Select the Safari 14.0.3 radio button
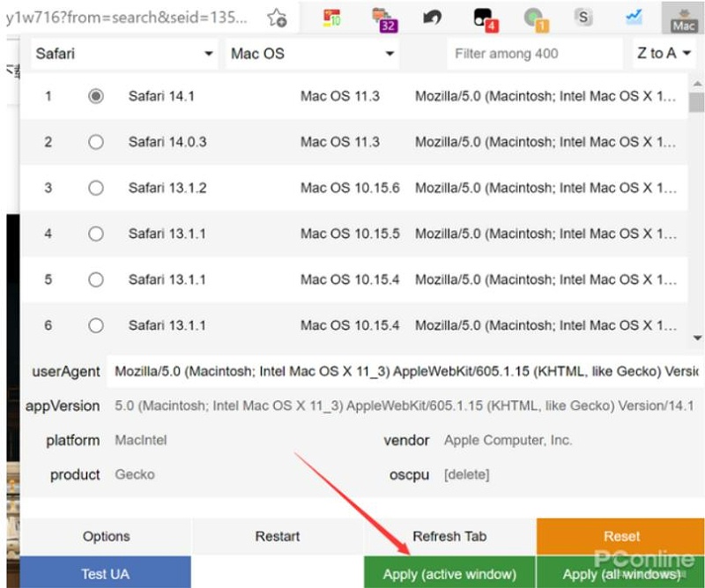 click(96, 142)
